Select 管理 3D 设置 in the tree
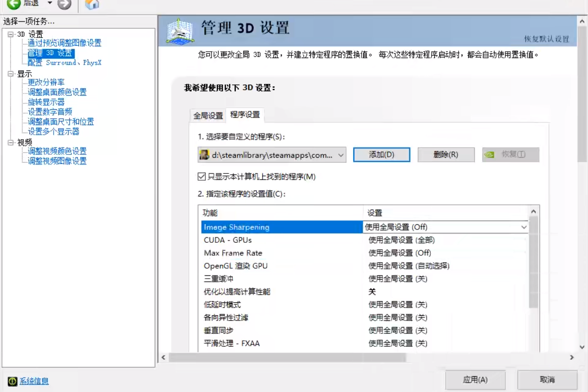The image size is (588, 392). click(x=50, y=53)
